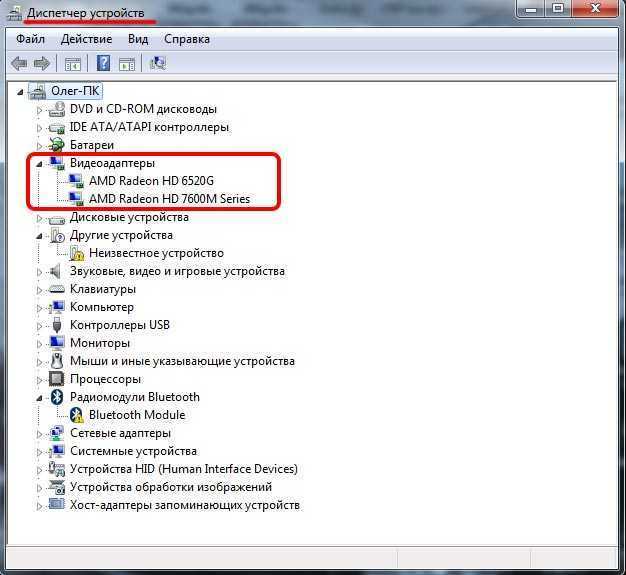
Task: Collapse the Другие устройства node
Action: [x=39, y=236]
